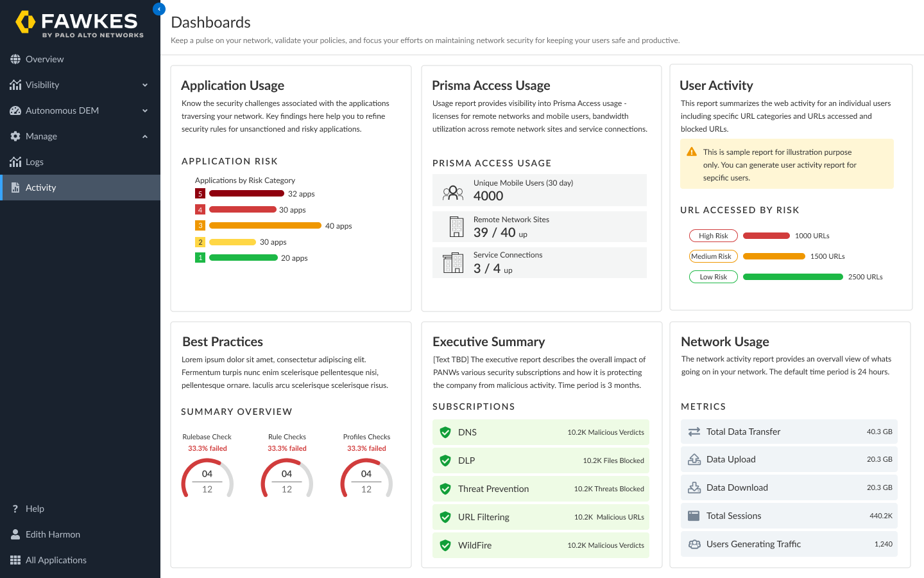Viewport: 924px width, 578px height.
Task: Click the DLP shield check icon
Action: (x=445, y=460)
